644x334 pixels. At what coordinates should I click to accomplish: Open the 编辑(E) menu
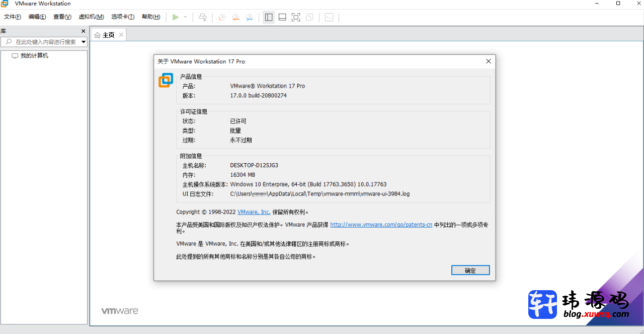point(37,17)
